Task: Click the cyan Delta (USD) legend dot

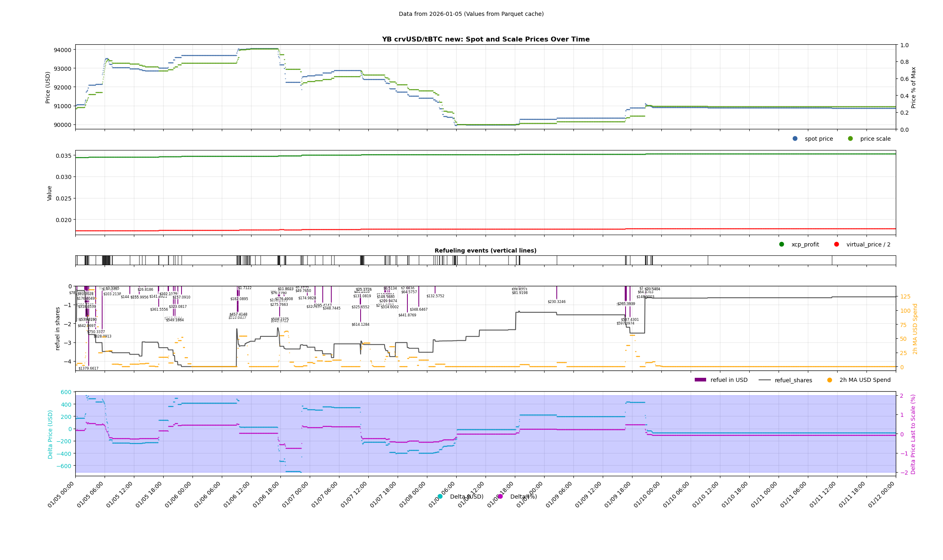Action: [440, 497]
